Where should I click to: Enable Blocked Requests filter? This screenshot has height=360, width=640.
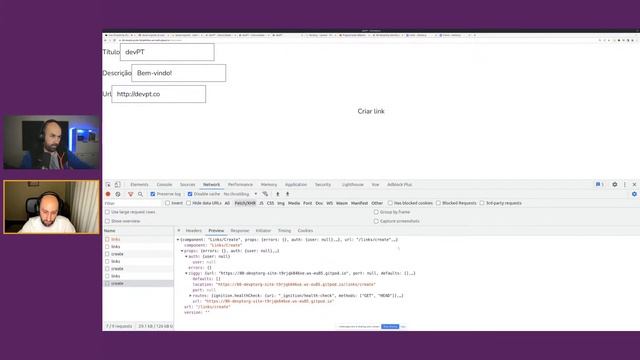438,203
